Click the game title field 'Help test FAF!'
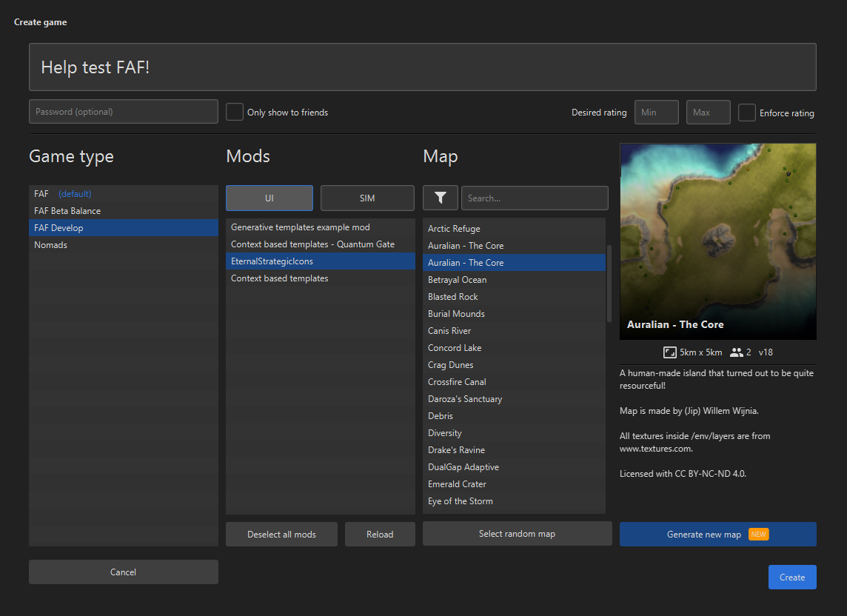 tap(423, 67)
